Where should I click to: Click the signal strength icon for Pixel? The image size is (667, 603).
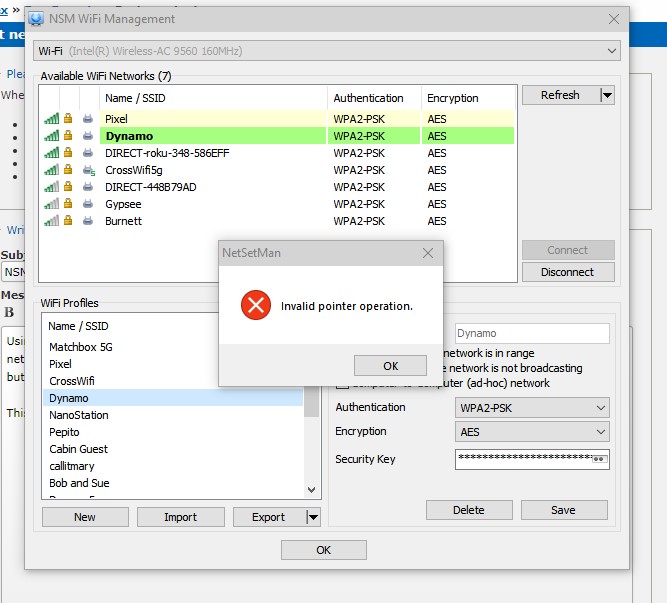point(51,119)
